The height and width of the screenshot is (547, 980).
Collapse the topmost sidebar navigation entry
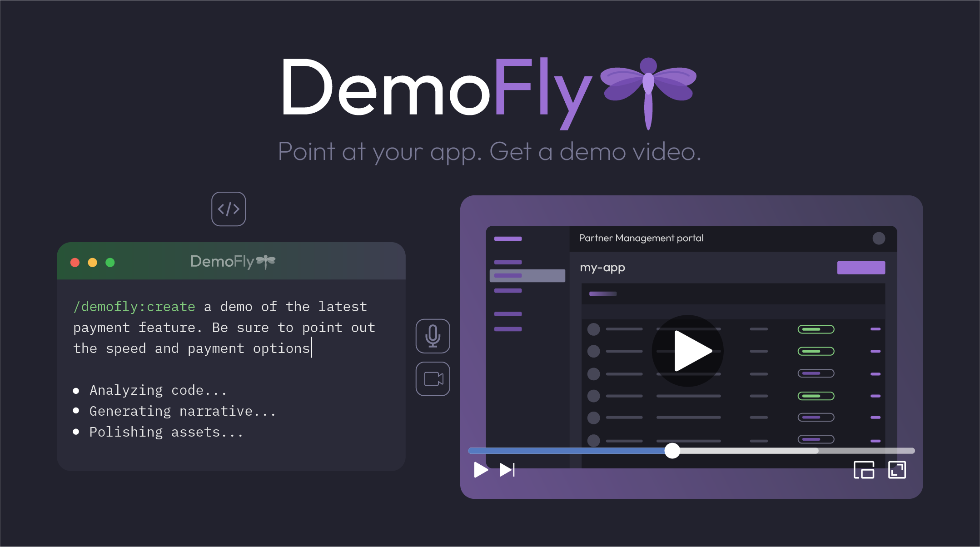tap(507, 238)
